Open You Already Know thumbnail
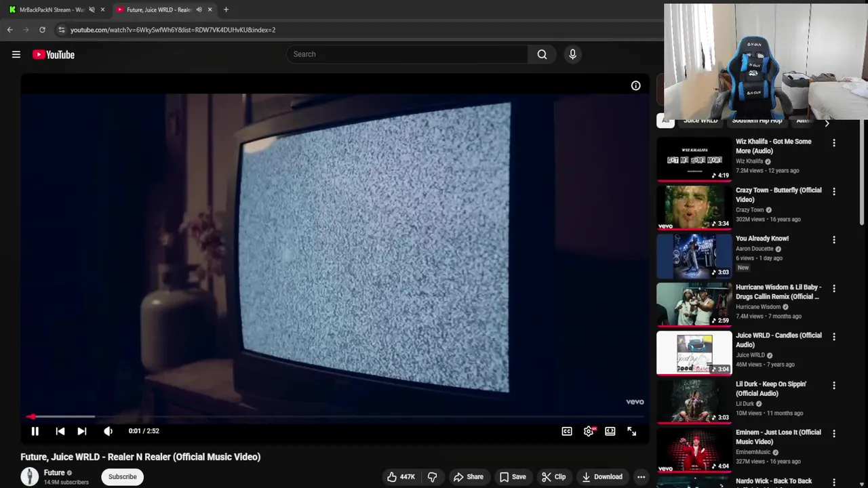 [694, 256]
